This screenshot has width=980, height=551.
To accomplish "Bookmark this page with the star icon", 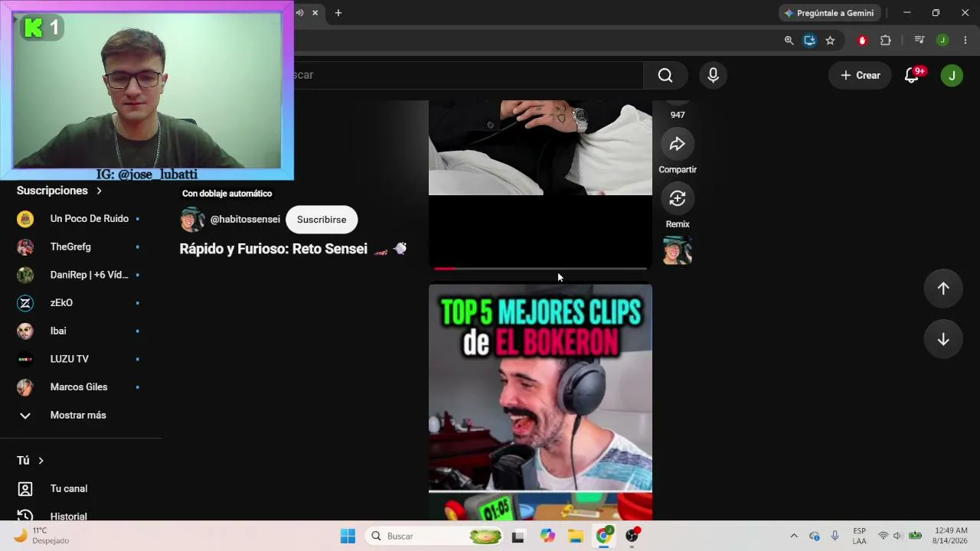I will tap(830, 41).
